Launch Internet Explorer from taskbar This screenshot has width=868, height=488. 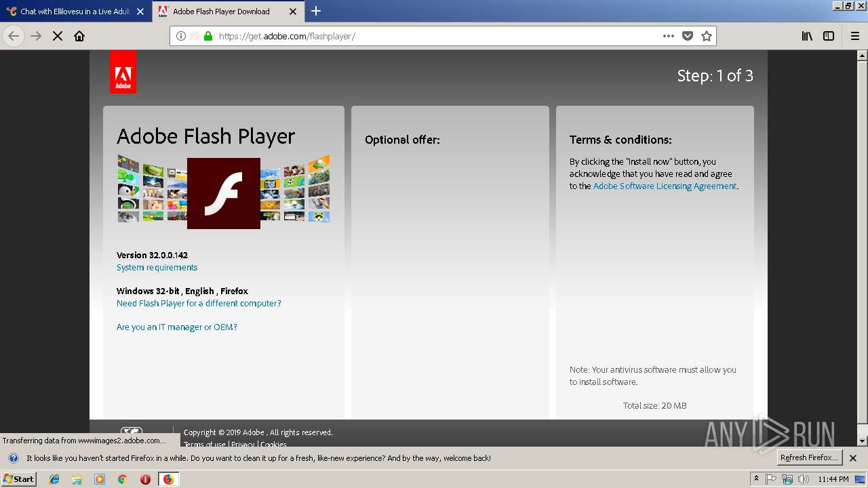(54, 479)
